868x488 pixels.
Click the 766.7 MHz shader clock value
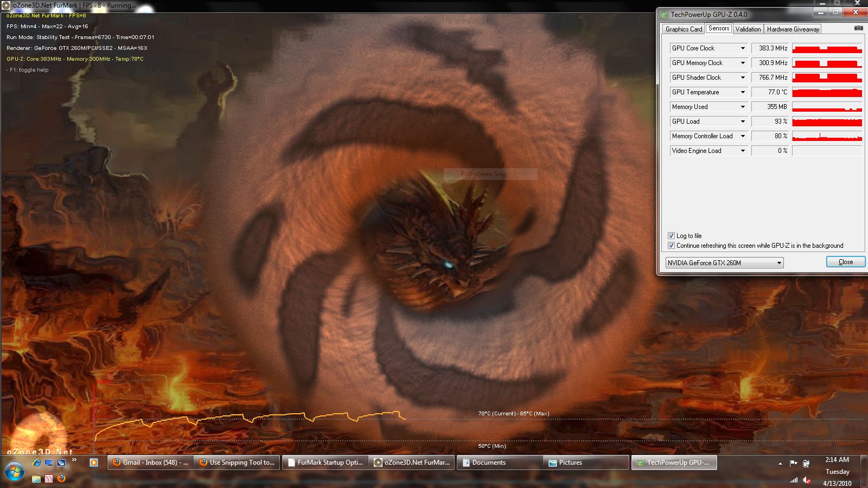pos(770,78)
